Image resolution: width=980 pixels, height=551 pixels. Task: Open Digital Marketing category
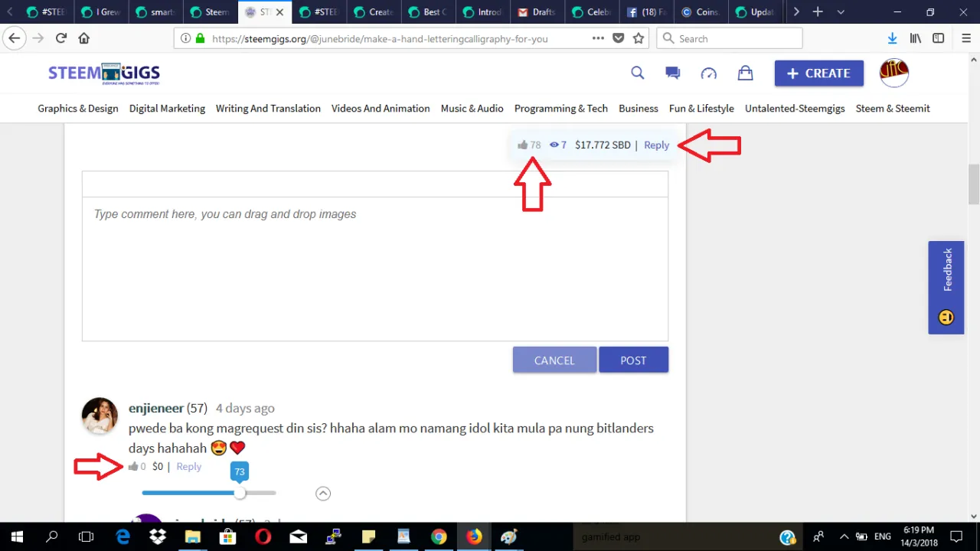(x=167, y=109)
